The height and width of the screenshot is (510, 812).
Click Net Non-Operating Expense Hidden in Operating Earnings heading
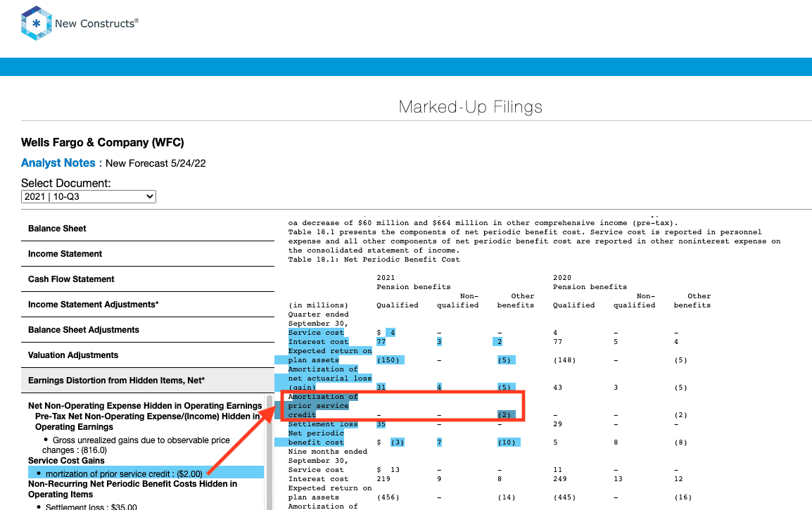(145, 406)
